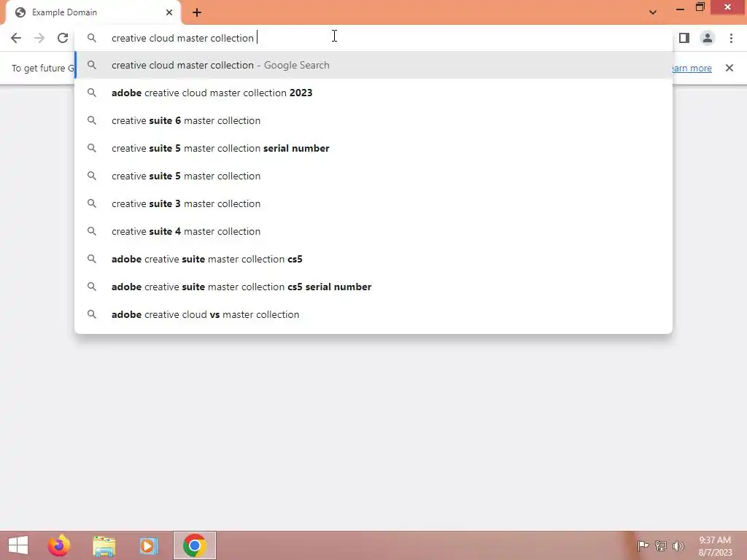
Task: Open Windows Start menu
Action: click(x=18, y=545)
